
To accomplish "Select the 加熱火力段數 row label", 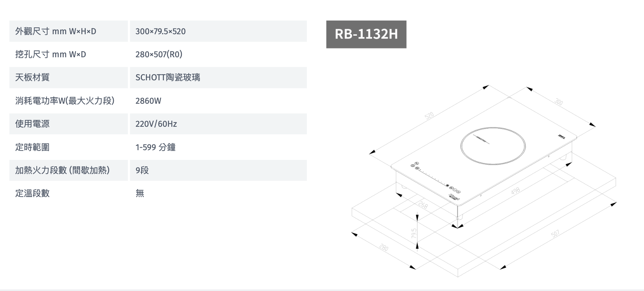I will click(x=63, y=170).
